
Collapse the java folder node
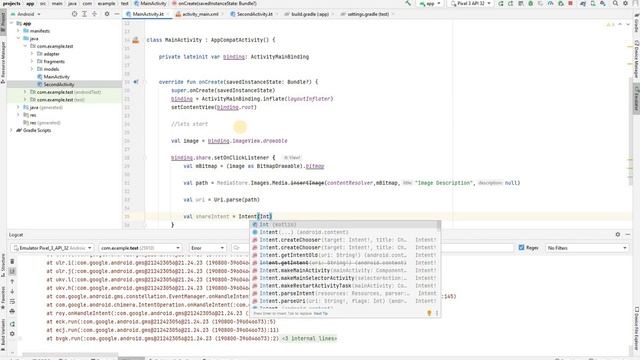coord(18,38)
